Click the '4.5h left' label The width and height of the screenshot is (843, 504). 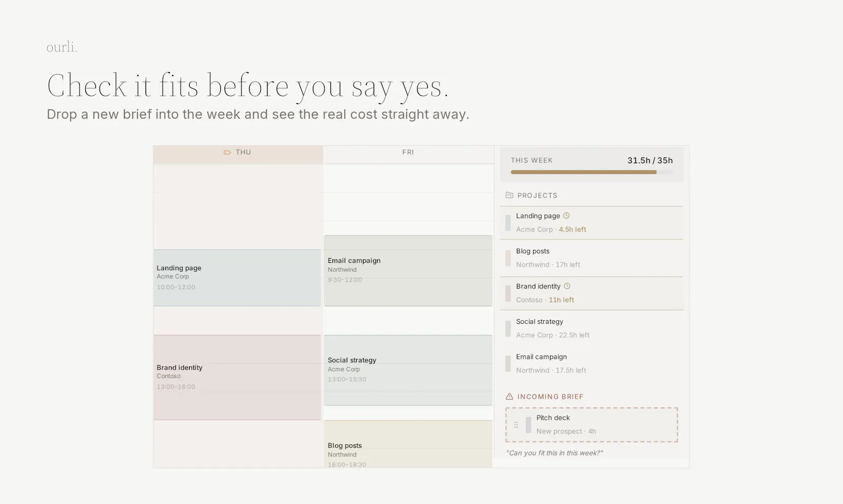click(573, 230)
